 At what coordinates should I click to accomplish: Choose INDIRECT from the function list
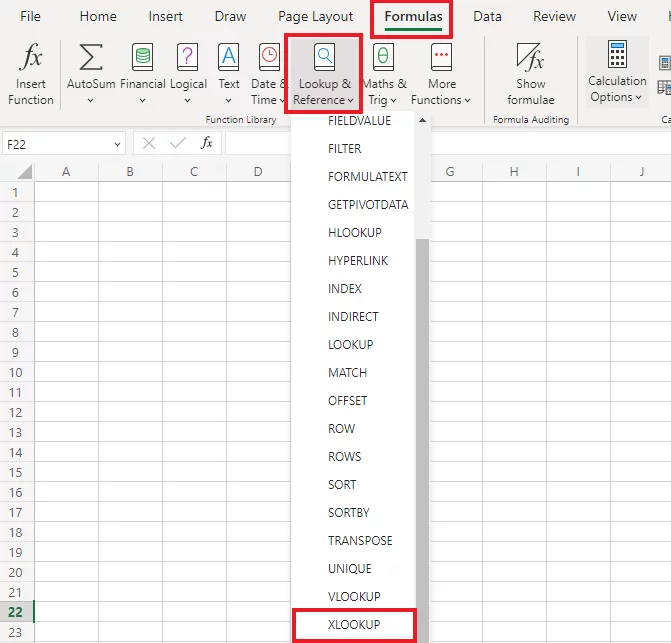pos(354,317)
